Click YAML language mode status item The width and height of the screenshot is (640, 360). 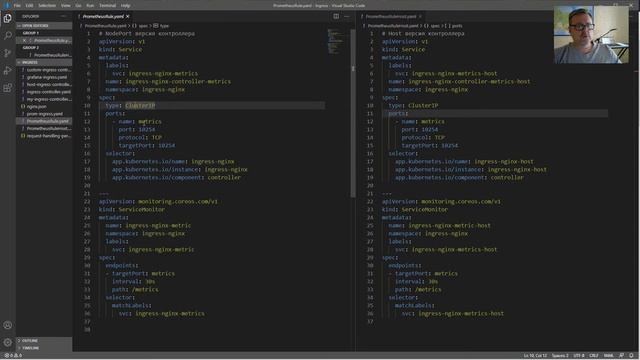pos(608,356)
